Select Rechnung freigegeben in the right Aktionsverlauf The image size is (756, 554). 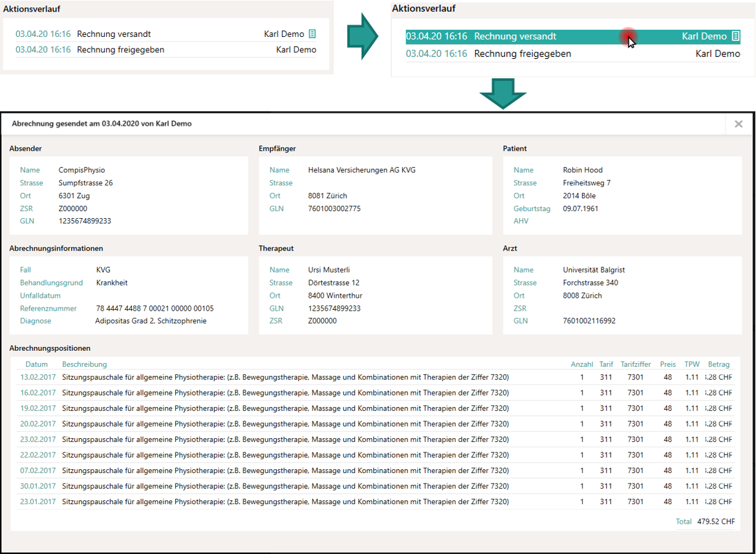(523, 54)
